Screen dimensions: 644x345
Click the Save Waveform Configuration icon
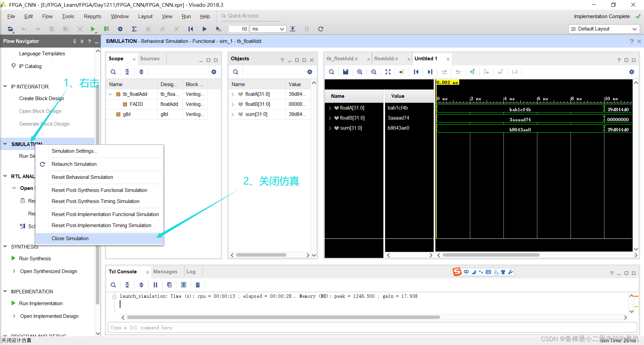pyautogui.click(x=345, y=72)
